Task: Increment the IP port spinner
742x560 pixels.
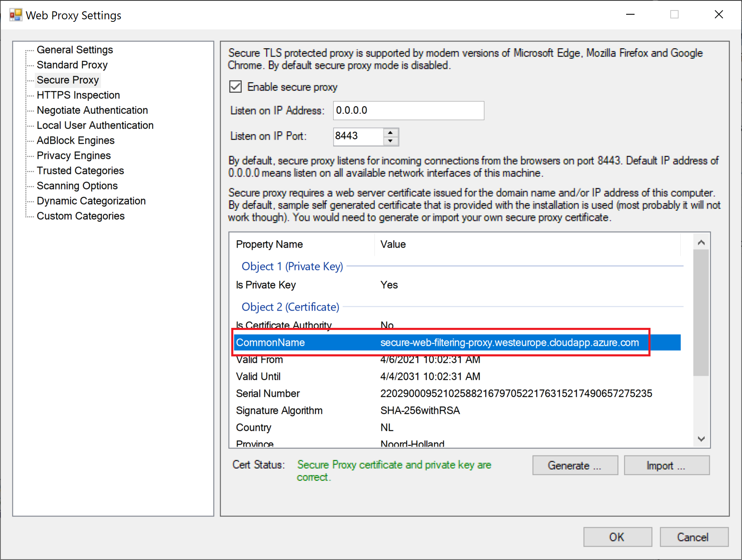Action: [391, 132]
